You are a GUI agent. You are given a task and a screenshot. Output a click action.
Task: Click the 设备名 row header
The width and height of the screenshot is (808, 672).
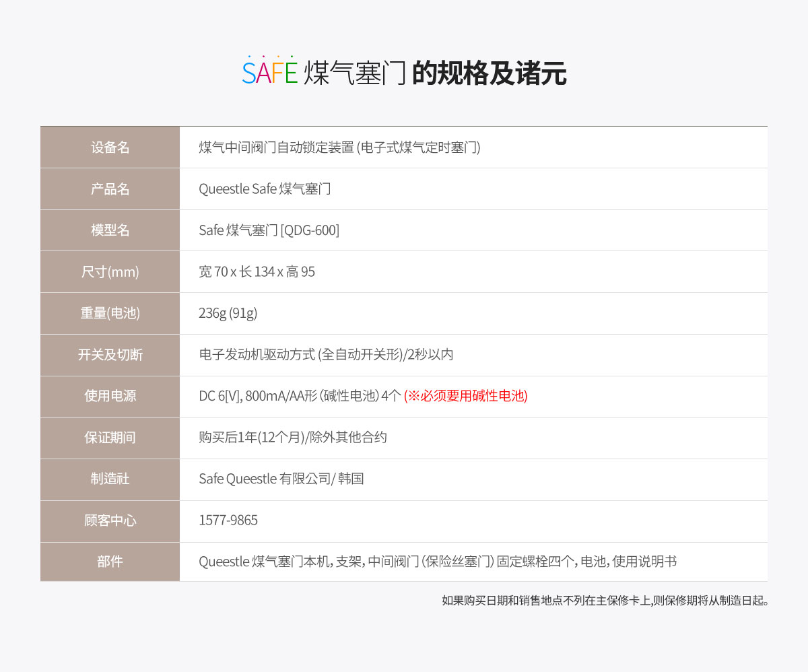click(x=110, y=147)
